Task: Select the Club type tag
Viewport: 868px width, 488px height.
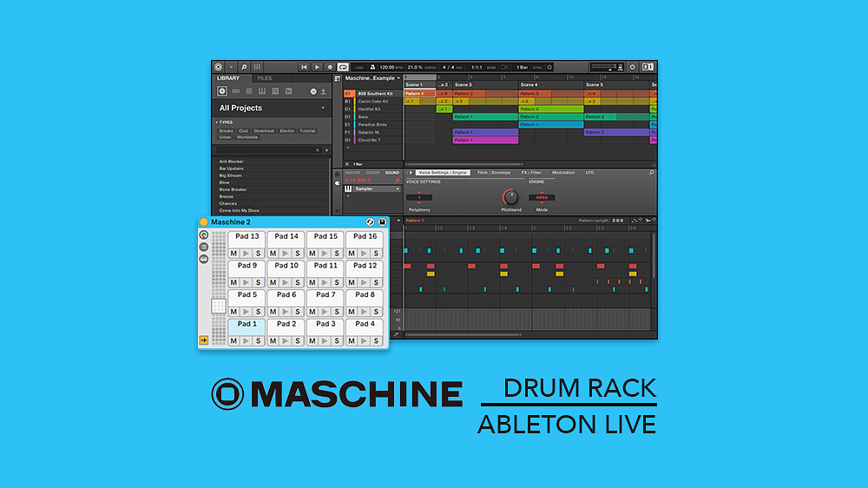Action: pyautogui.click(x=244, y=131)
